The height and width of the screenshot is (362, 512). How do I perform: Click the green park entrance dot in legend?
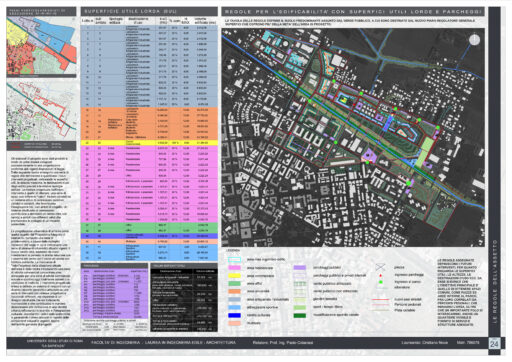pyautogui.click(x=380, y=282)
